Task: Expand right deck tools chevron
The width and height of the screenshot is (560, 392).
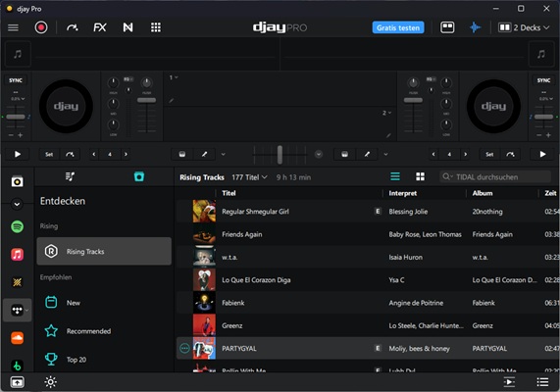Action: coord(385,154)
